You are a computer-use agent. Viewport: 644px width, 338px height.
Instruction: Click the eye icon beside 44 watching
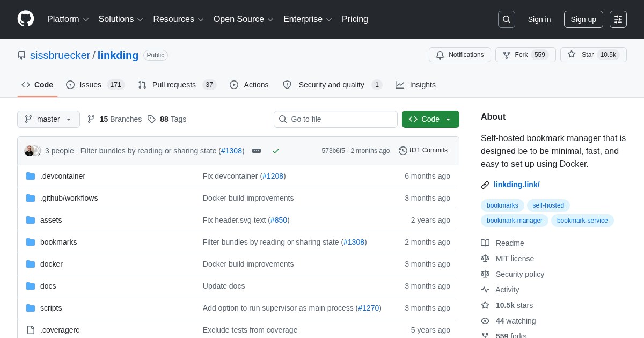tap(485, 321)
